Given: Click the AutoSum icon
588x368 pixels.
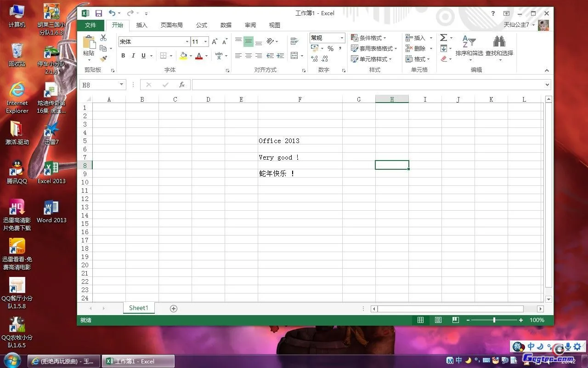Looking at the screenshot, I should (x=442, y=37).
